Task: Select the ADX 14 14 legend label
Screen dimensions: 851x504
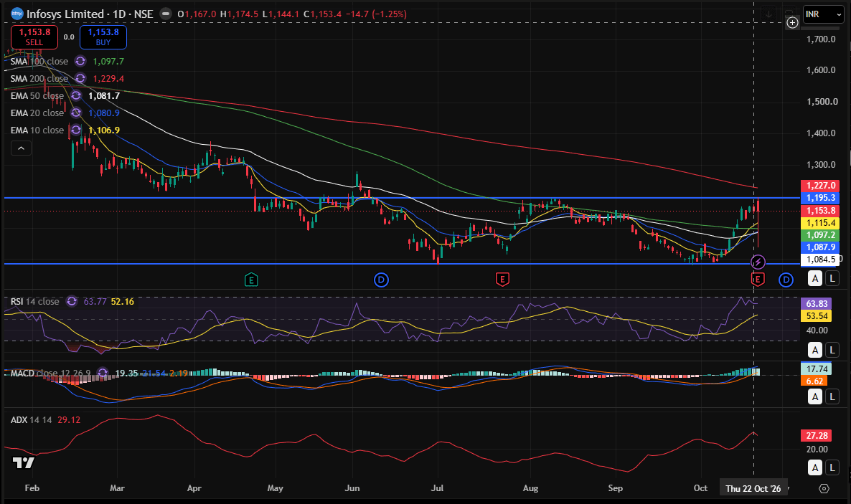Action: click(x=31, y=420)
